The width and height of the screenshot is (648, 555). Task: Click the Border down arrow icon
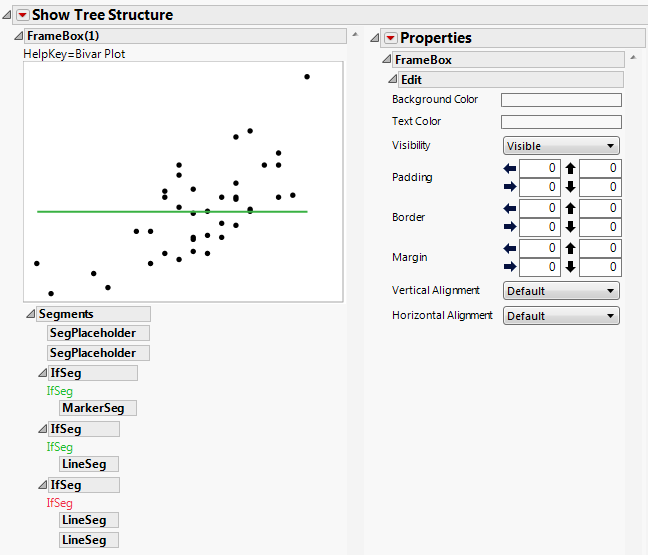[x=570, y=227]
